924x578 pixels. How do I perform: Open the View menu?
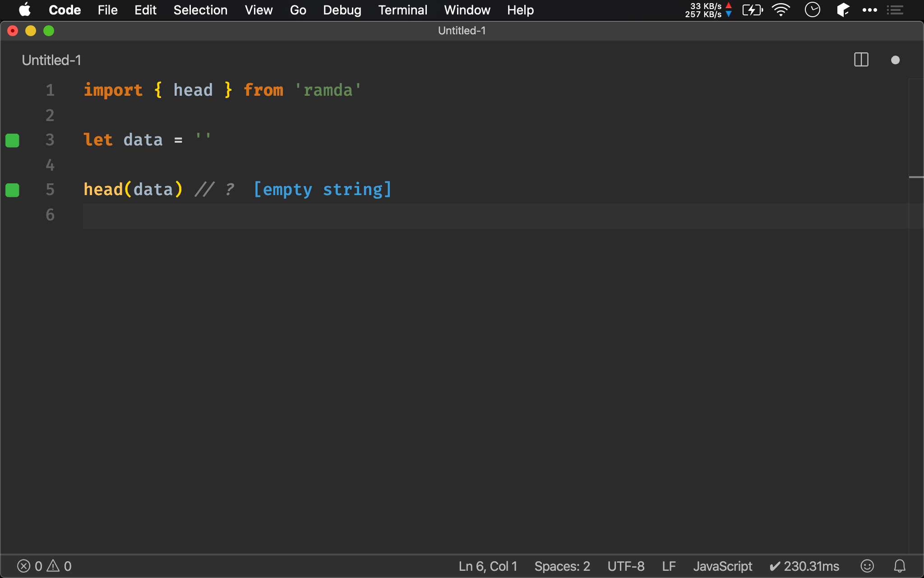tap(259, 10)
